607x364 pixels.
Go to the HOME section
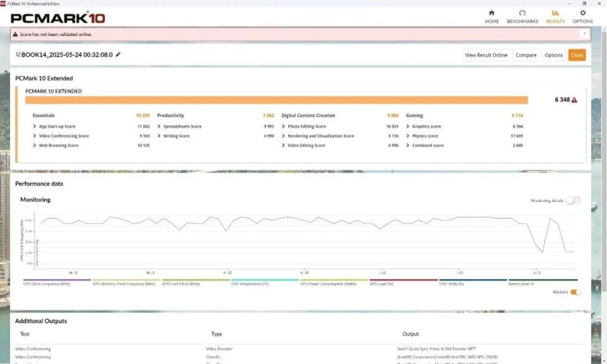tap(492, 16)
